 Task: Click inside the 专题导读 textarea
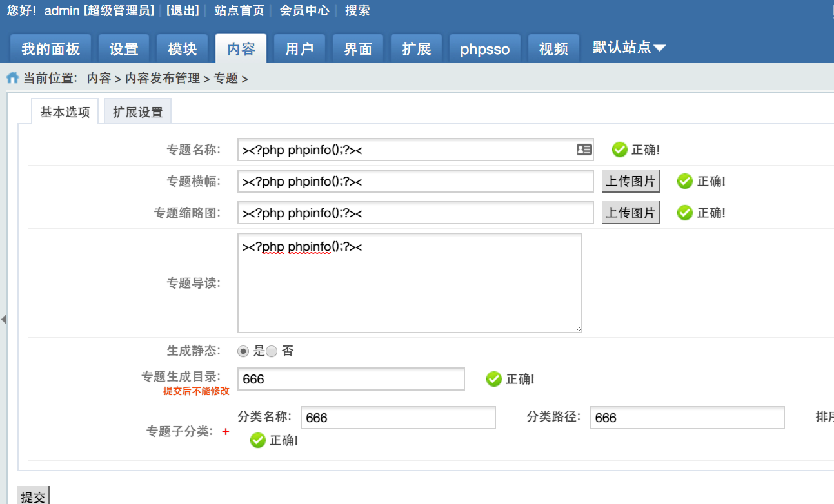(409, 282)
